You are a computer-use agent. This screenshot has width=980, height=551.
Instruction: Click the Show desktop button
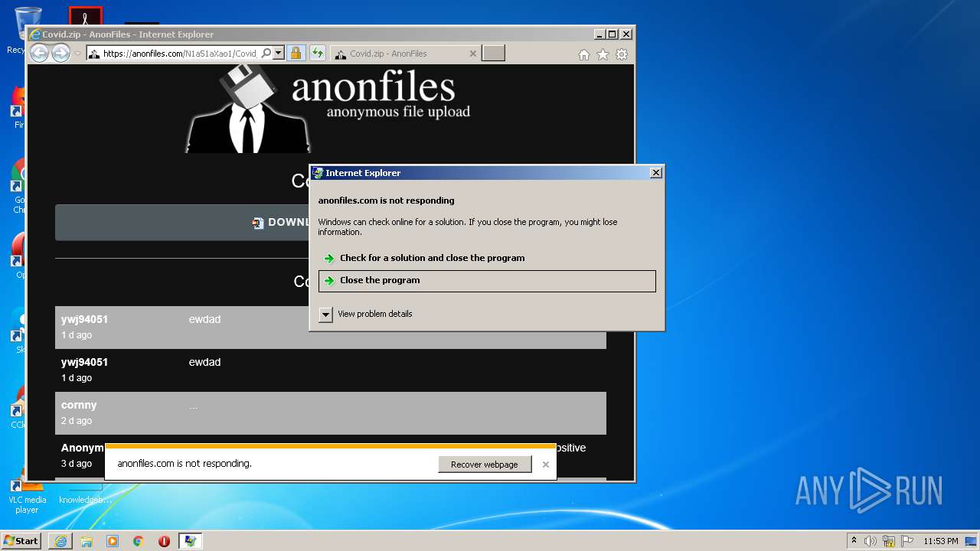(x=972, y=541)
